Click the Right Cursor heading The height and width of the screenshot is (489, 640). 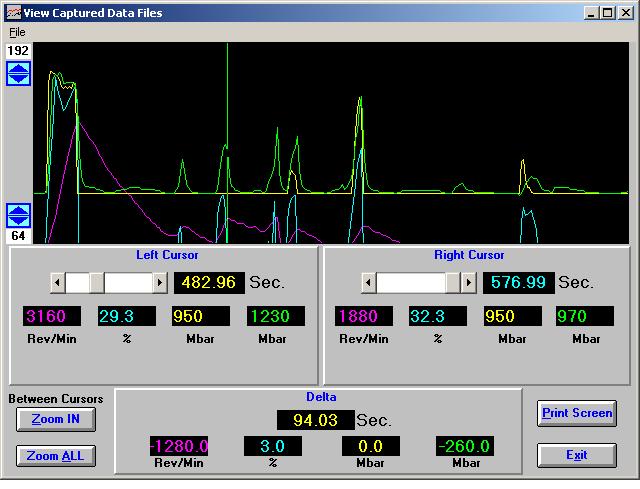(x=469, y=255)
